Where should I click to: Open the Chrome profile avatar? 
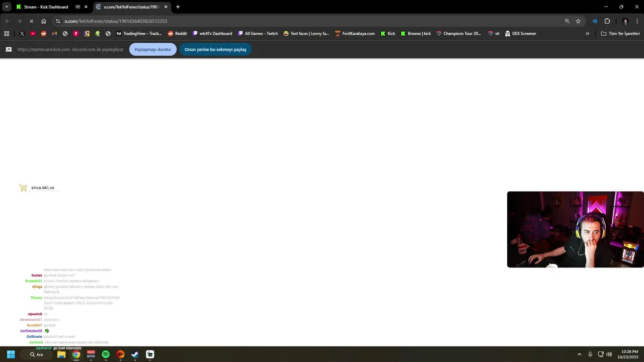tap(625, 21)
